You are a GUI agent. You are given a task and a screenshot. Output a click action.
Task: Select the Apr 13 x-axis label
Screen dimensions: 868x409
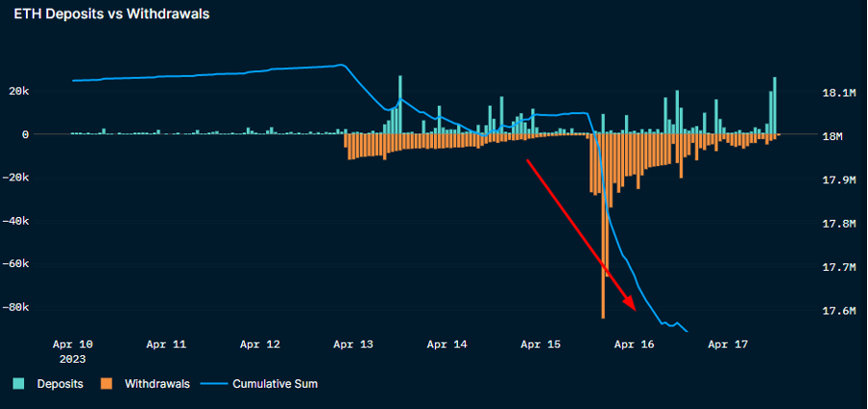click(x=354, y=344)
